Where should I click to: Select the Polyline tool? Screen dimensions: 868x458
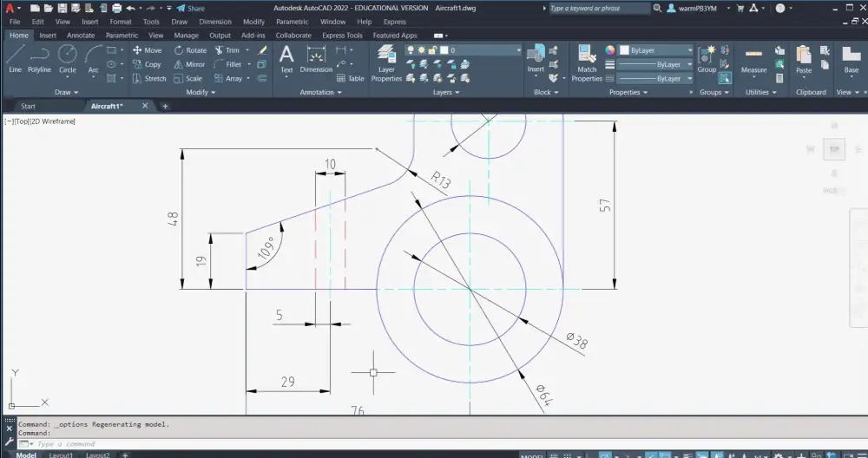click(x=39, y=58)
